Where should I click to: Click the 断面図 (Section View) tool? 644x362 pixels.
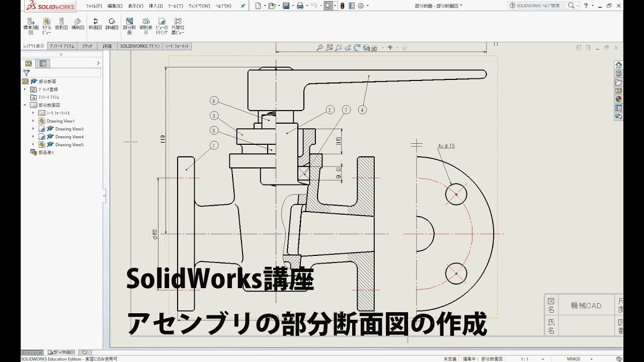[96, 24]
